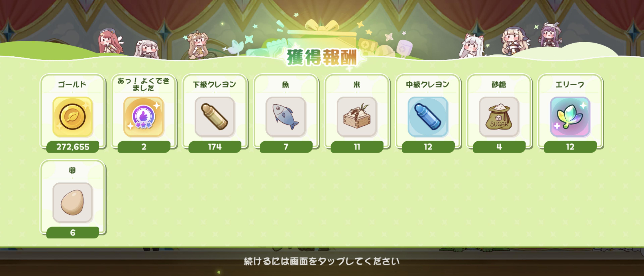Image resolution: width=644 pixels, height=276 pixels.
Task: Select the rainbow エリーフ leaf icon
Action: 570,117
